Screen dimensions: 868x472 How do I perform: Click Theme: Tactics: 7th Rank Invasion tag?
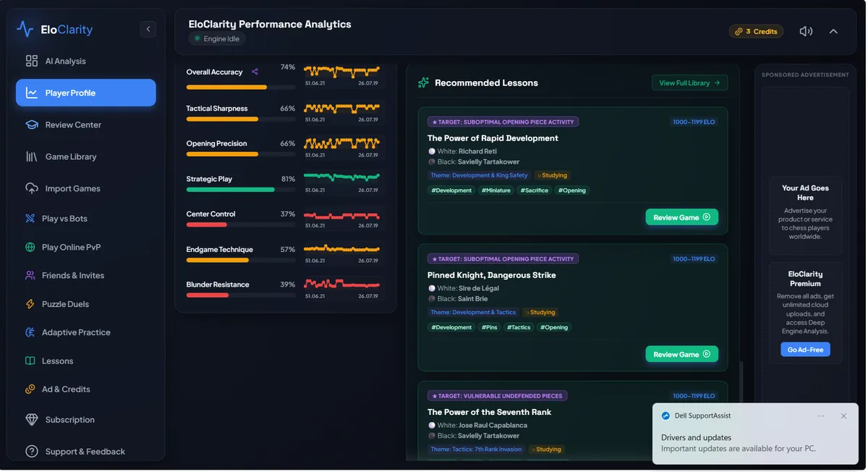[x=476, y=449]
